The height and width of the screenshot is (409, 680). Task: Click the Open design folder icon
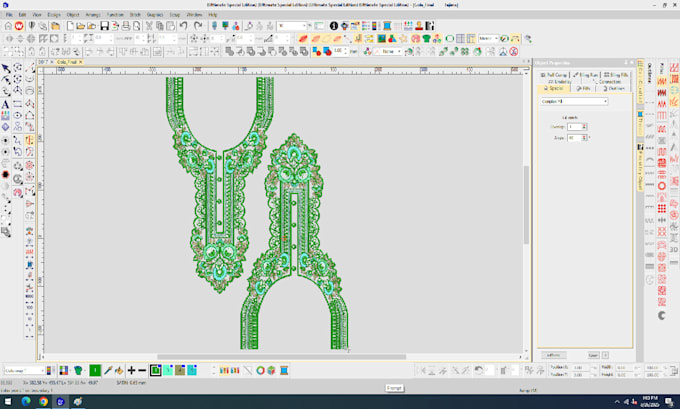(81, 26)
